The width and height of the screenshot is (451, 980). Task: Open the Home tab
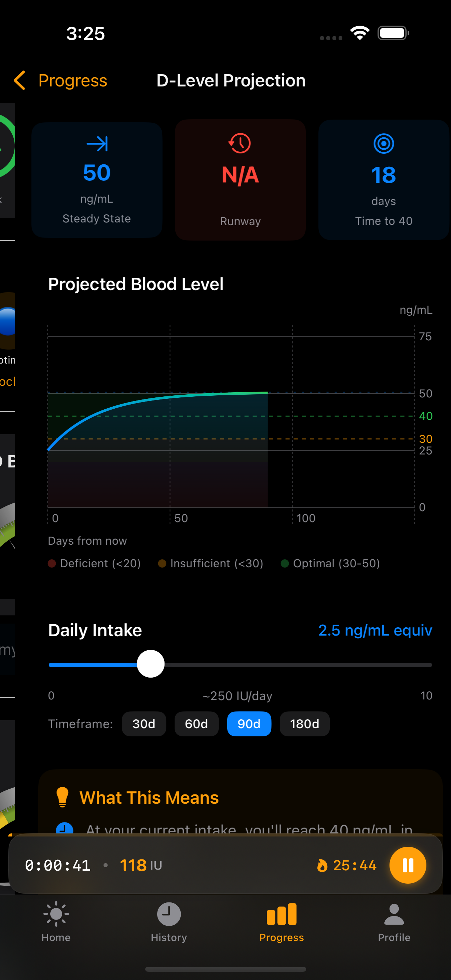(56, 921)
